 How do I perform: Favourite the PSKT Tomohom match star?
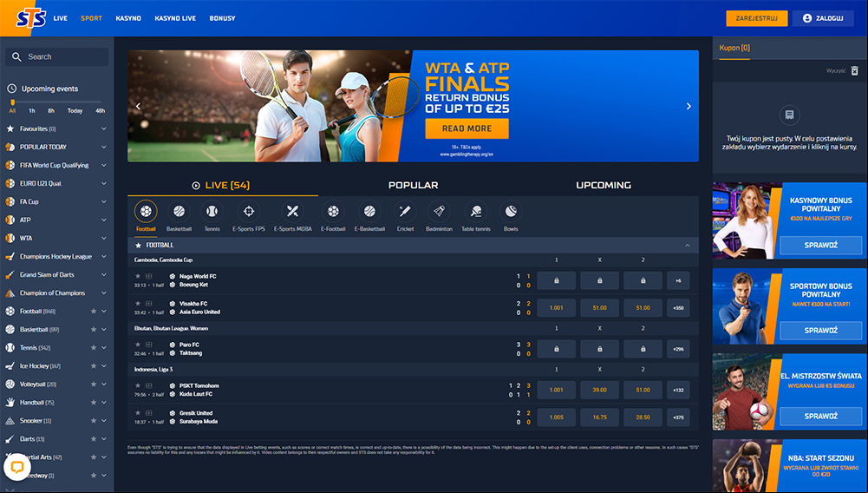[138, 385]
